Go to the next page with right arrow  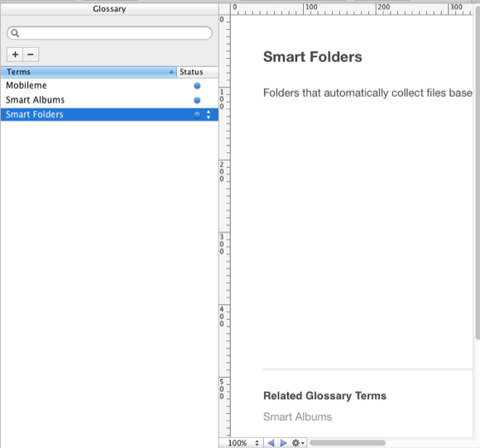click(284, 443)
